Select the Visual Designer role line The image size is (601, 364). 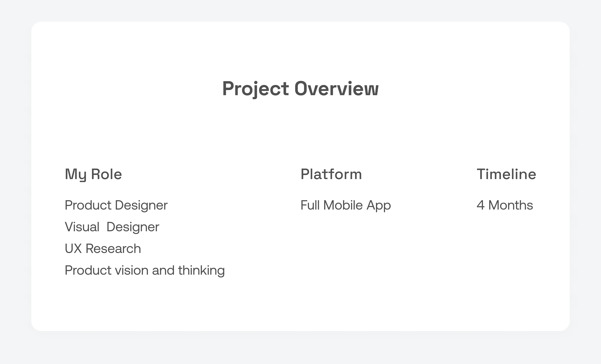click(x=112, y=227)
